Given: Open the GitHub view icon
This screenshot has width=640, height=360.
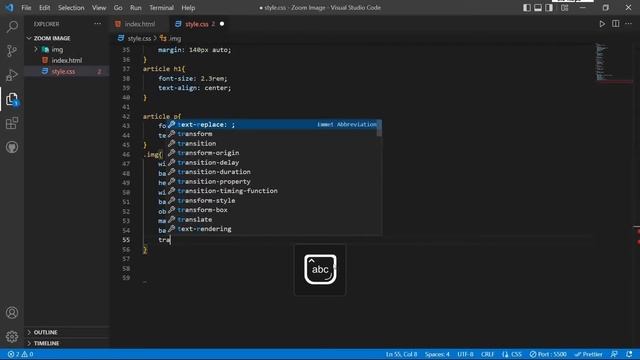Looking at the screenshot, I should 12,147.
